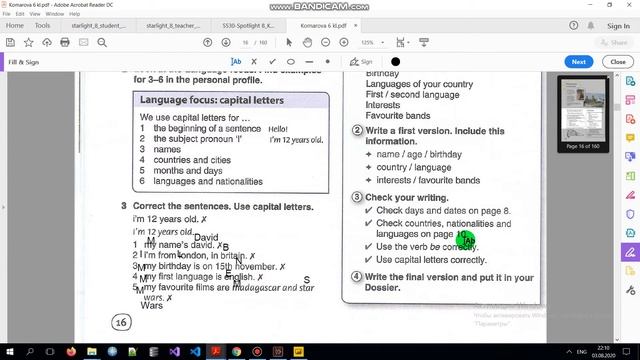The height and width of the screenshot is (360, 640).
Task: Open Firefox from the taskbar
Action: (71, 351)
